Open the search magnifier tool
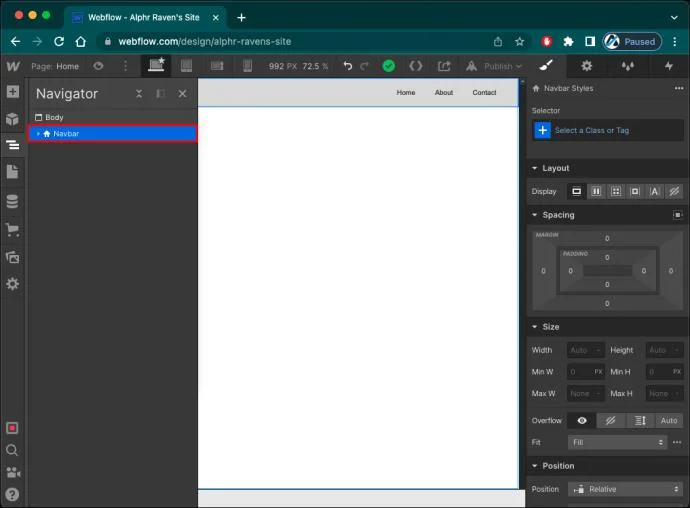Screen dimensions: 690x508 (12, 450)
